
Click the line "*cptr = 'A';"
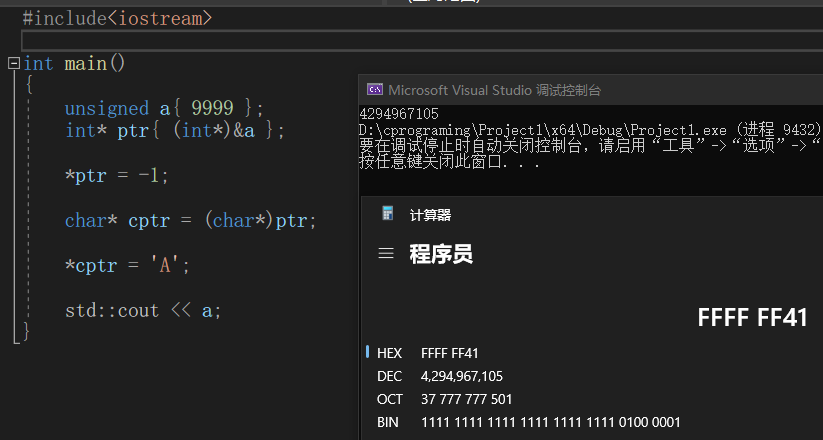[127, 265]
